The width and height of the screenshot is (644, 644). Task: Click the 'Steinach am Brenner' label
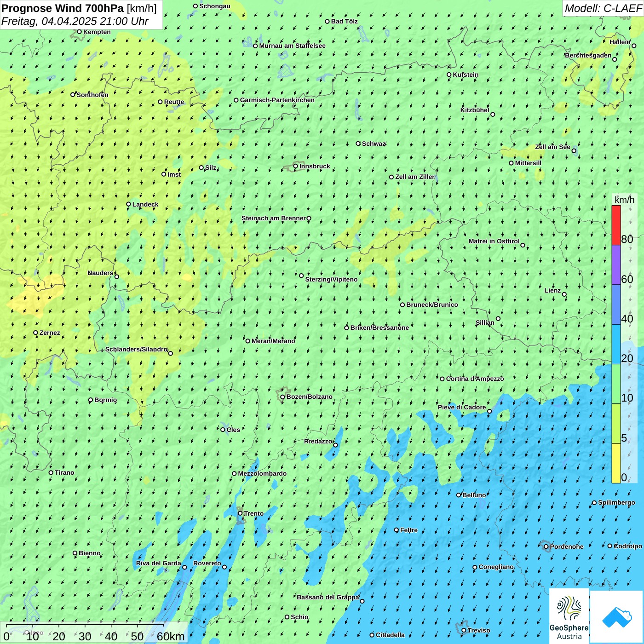tap(274, 218)
